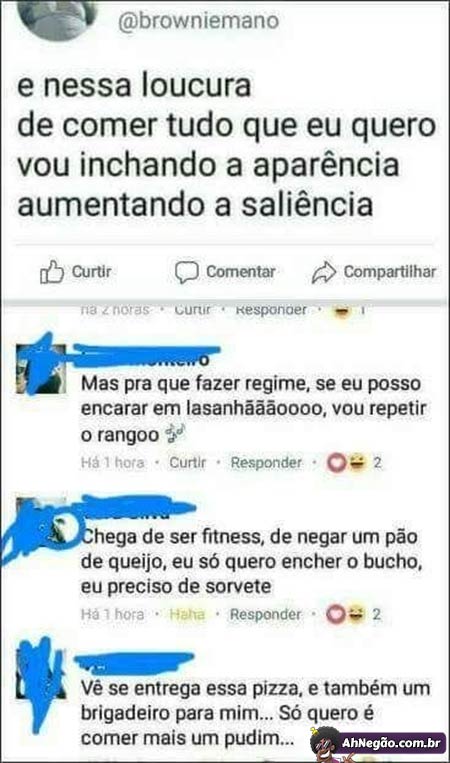450x763 pixels.
Task: Click the Compartilhar button label
Action: click(x=390, y=272)
